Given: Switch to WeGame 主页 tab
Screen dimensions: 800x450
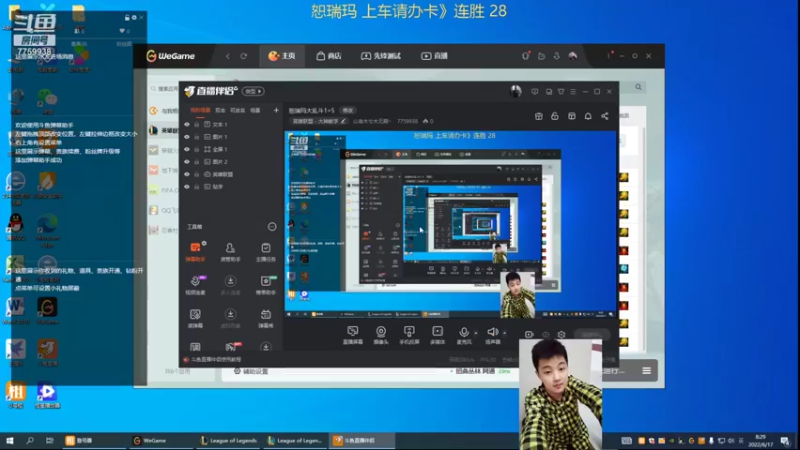Looking at the screenshot, I should tap(282, 56).
